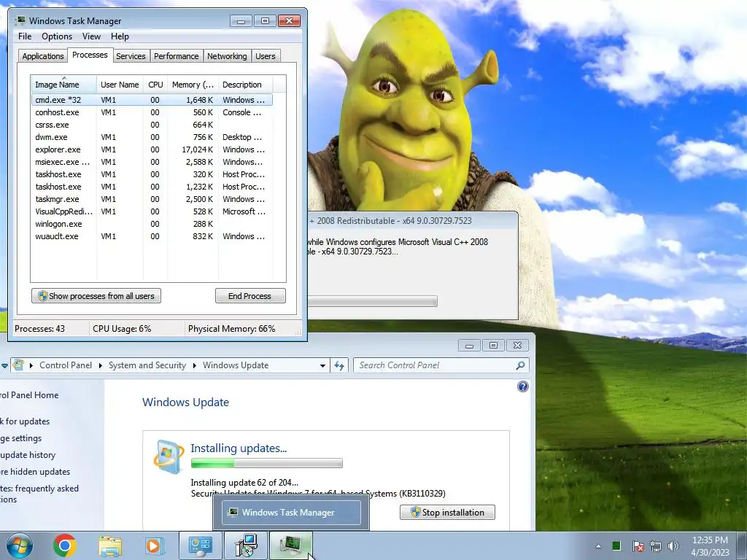Open Windows Explorer folder taskbar icon

110,546
